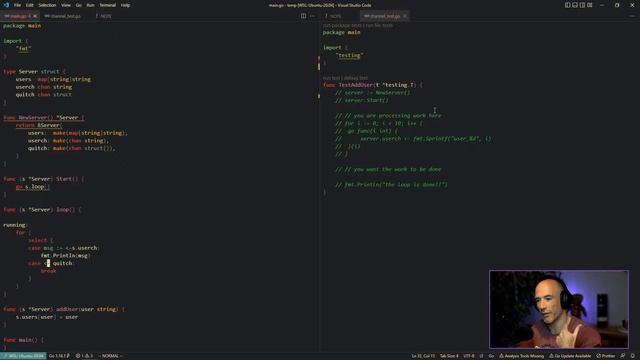Viewport: 640px width, 360px height.
Task: Open the Edit menu
Action: click(30, 5)
